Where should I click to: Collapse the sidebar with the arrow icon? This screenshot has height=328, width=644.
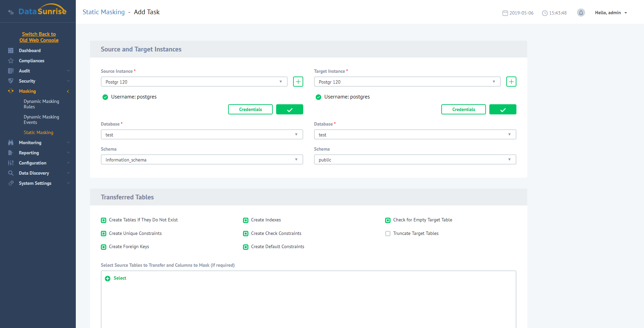[10, 11]
